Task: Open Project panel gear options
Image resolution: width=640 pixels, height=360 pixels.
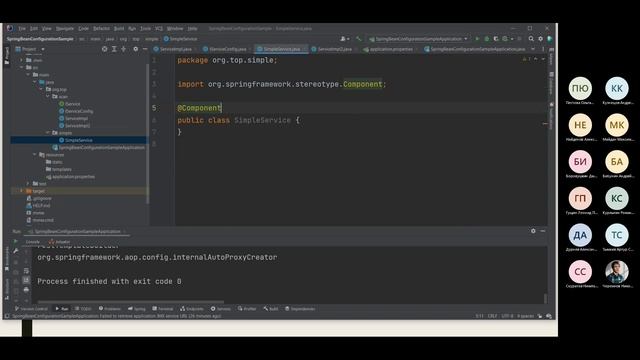Action: click(x=136, y=49)
